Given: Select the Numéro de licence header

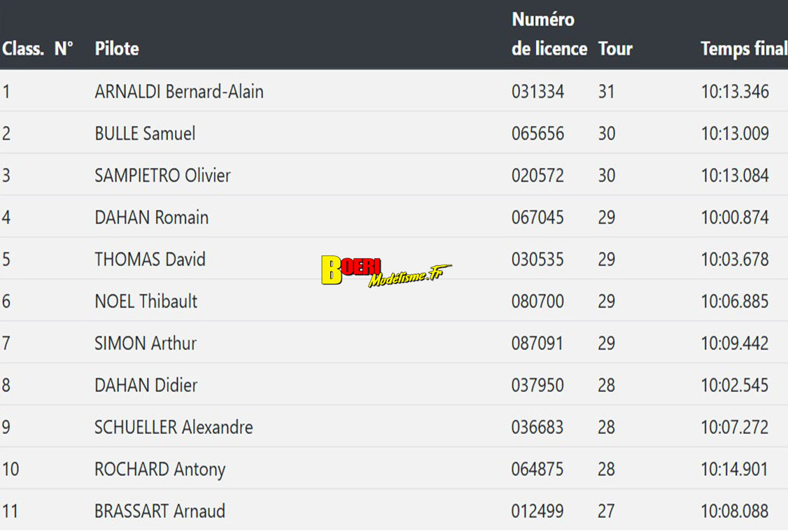Looking at the screenshot, I should (549, 34).
